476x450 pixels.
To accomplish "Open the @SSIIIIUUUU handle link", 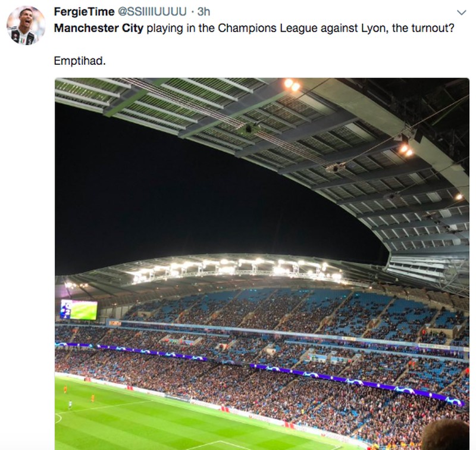I will click(x=156, y=12).
